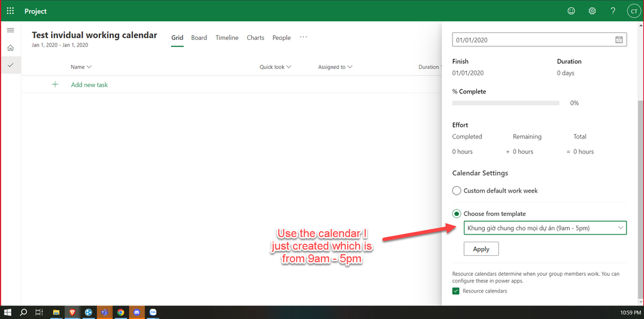644x319 pixels.
Task: Switch to the Grid tab
Action: (177, 38)
